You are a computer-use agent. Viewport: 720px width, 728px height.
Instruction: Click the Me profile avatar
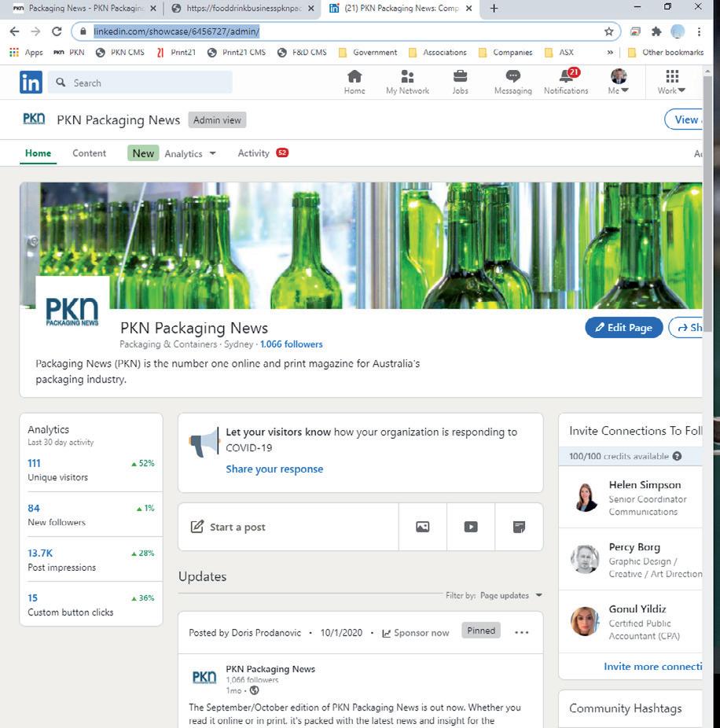(x=619, y=75)
